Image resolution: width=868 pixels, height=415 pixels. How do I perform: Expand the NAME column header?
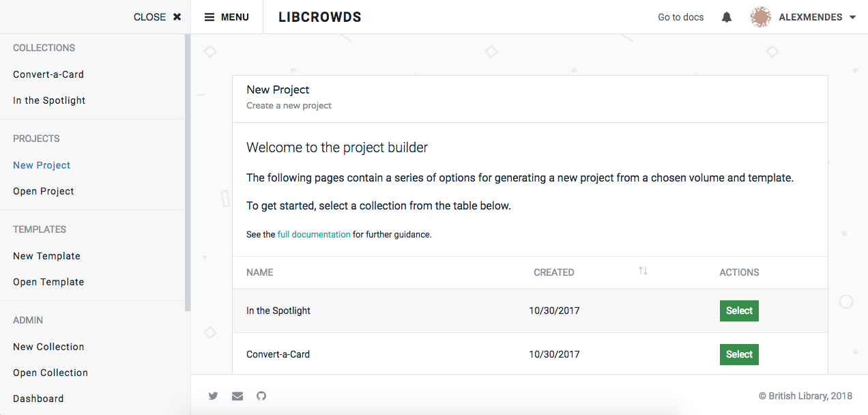(x=260, y=272)
